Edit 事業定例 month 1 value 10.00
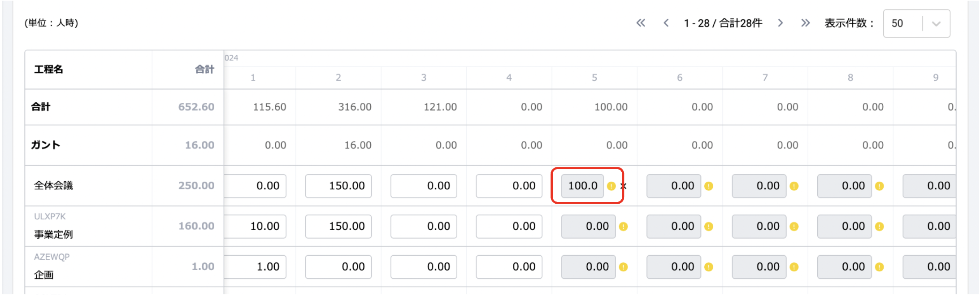This screenshot has width=980, height=297. (x=256, y=226)
